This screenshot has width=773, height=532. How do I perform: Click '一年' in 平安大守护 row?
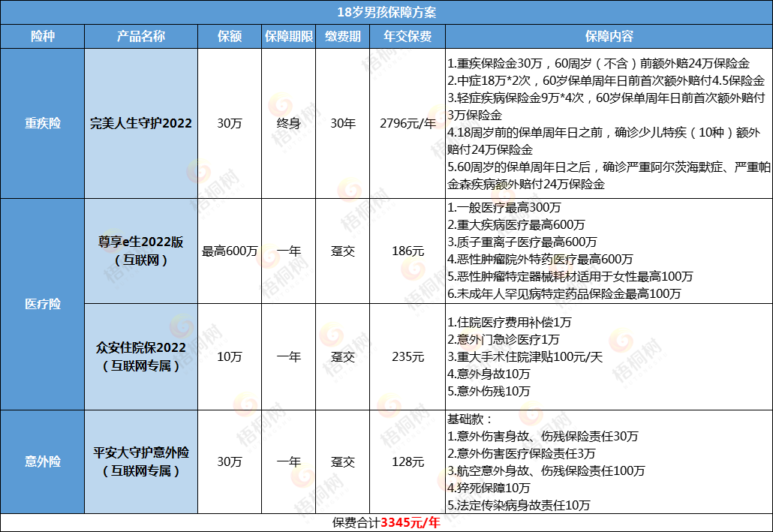(x=288, y=461)
